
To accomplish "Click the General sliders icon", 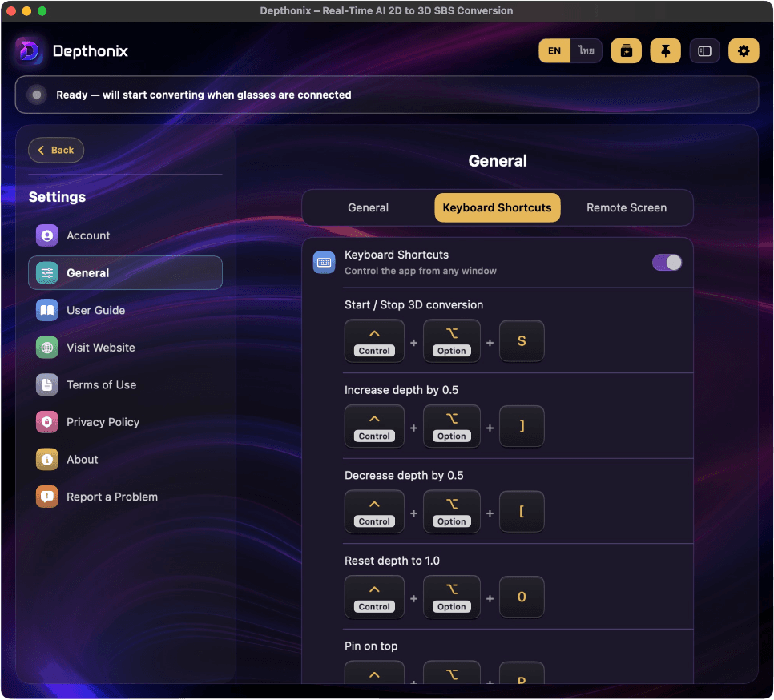I will (47, 273).
